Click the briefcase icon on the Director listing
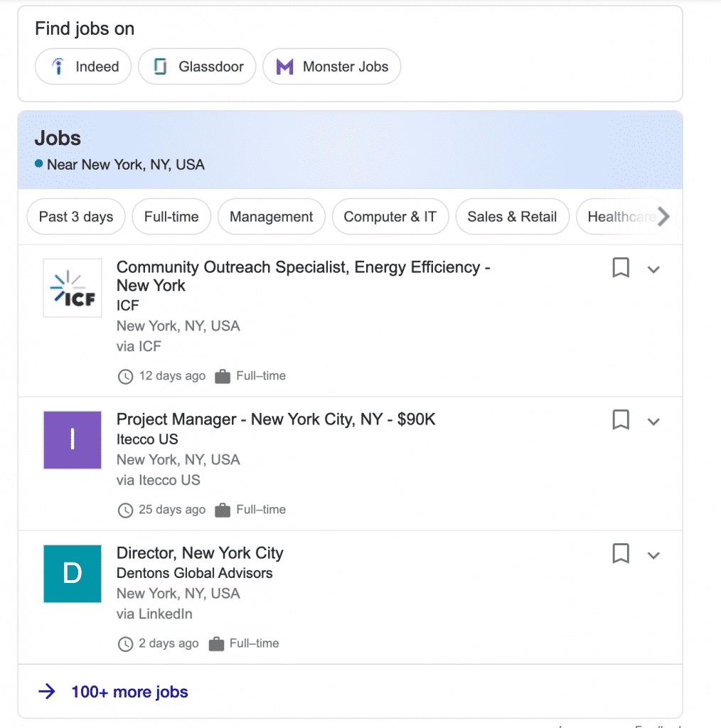Screen dimensions: 721x728 click(x=215, y=643)
